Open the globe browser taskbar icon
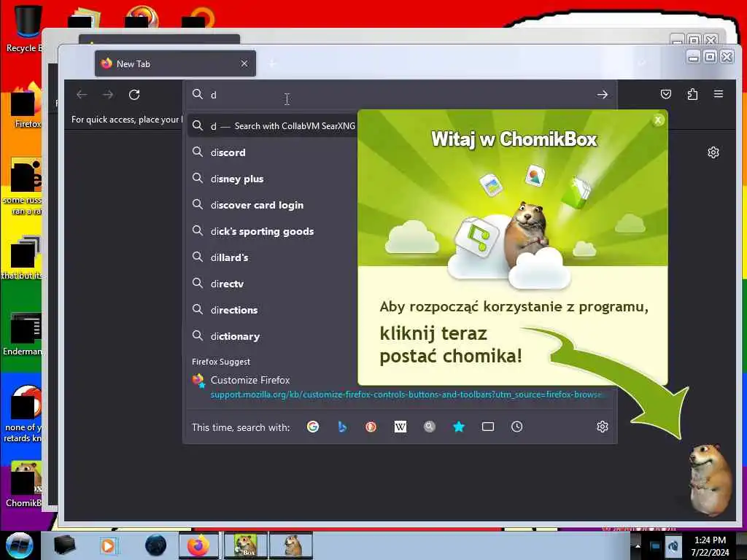The height and width of the screenshot is (560, 747). (156, 545)
